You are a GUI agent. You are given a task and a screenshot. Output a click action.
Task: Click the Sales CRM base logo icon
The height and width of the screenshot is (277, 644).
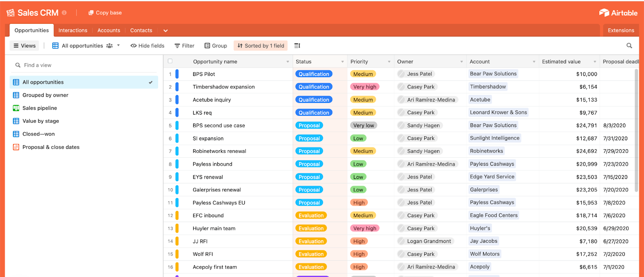pos(10,13)
